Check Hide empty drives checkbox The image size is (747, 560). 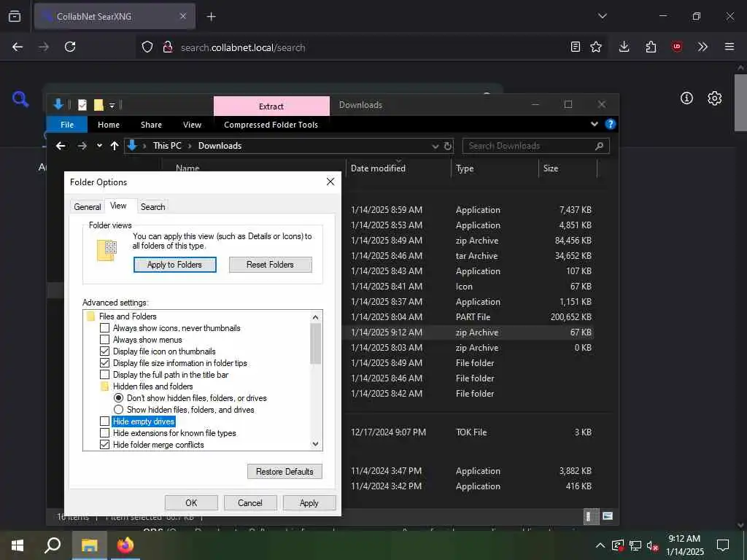tap(105, 421)
